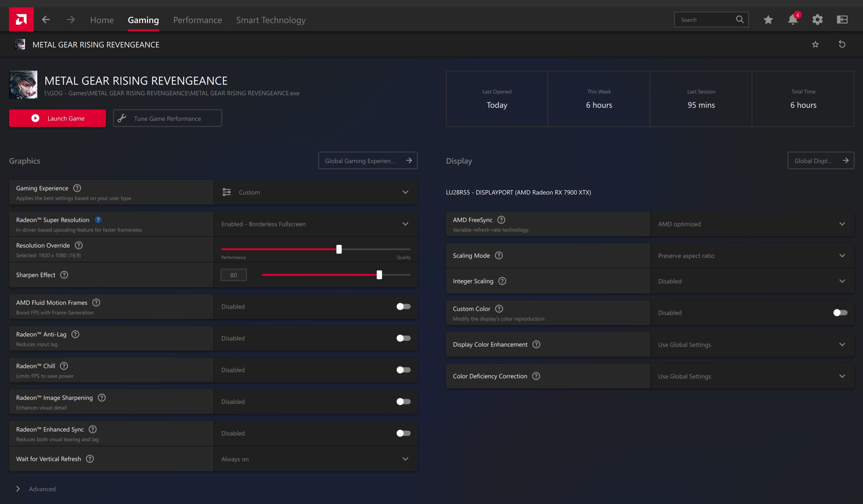
Task: Click the Last Opened Today card
Action: [x=497, y=99]
